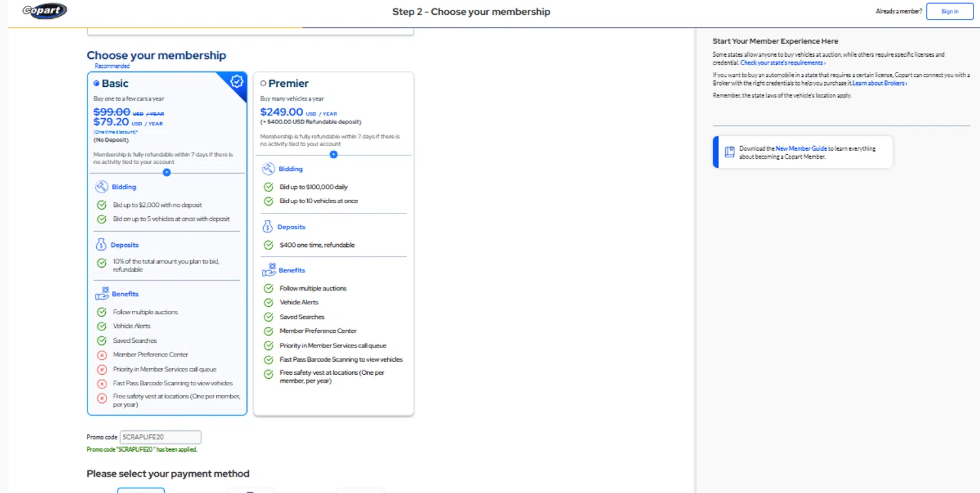Click the 'Step 2 - Choose your membership' heading
This screenshot has width=980, height=493.
(x=471, y=12)
